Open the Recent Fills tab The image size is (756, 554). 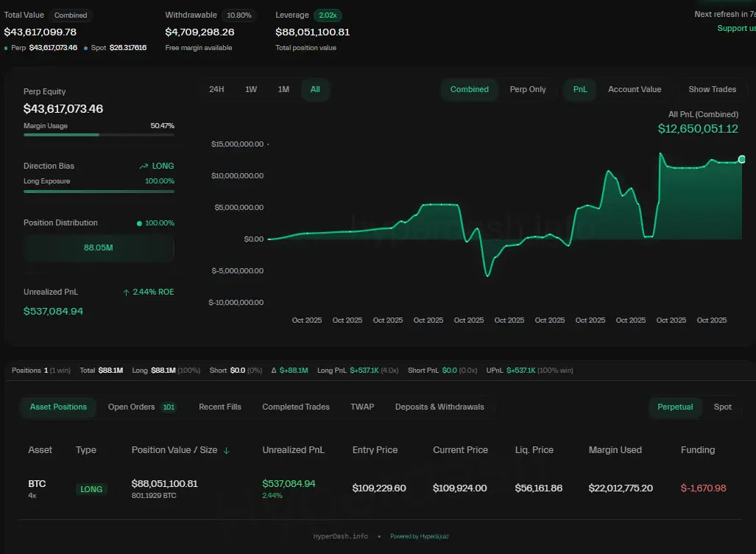click(220, 407)
